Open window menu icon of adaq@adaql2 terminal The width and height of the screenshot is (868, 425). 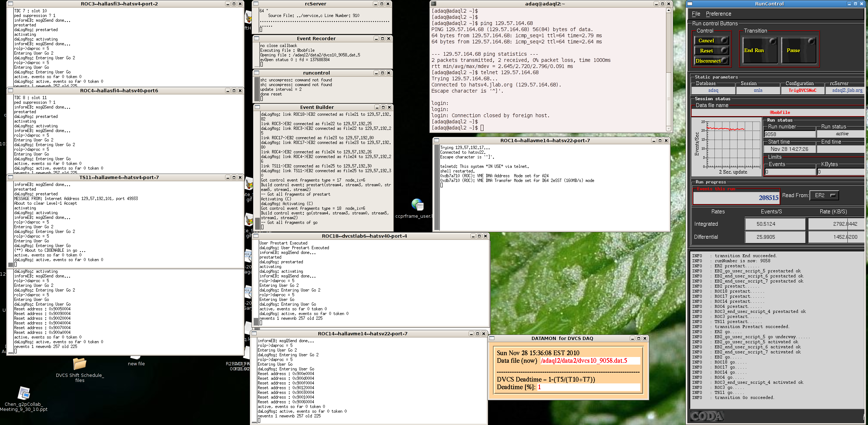(x=434, y=4)
